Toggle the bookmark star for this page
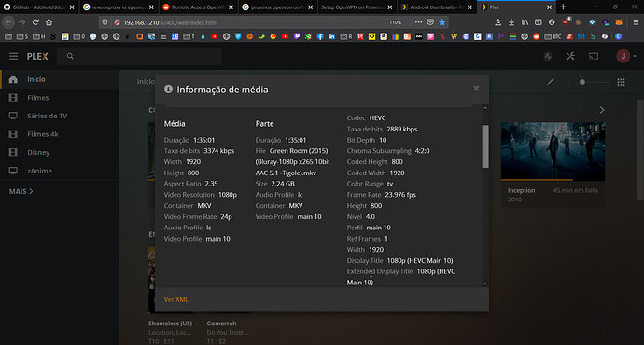The image size is (644, 345). 441,22
